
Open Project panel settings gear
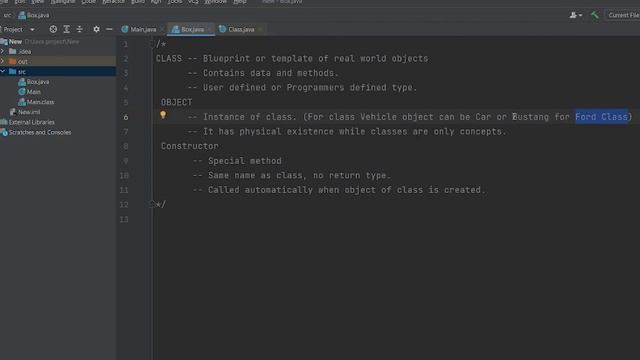(96, 29)
